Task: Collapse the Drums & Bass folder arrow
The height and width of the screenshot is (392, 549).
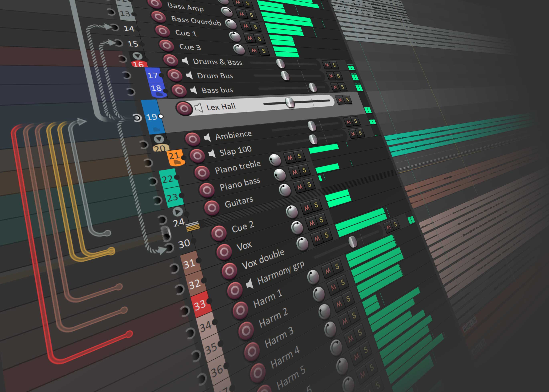Action: (137, 56)
